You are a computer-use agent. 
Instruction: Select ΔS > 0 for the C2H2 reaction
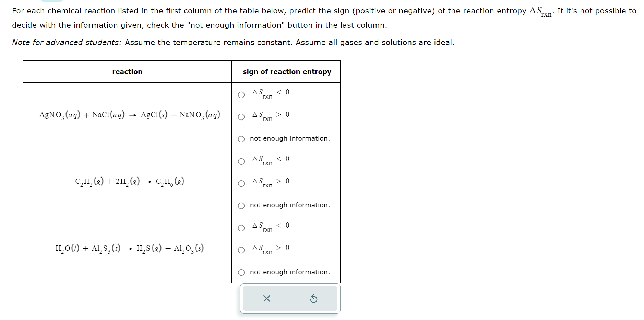click(241, 183)
